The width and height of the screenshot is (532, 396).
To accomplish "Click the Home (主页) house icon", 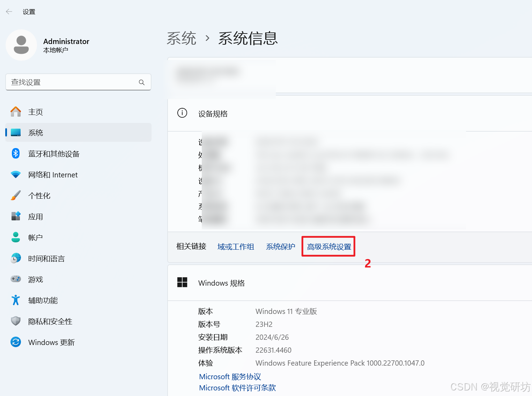I will tap(16, 112).
